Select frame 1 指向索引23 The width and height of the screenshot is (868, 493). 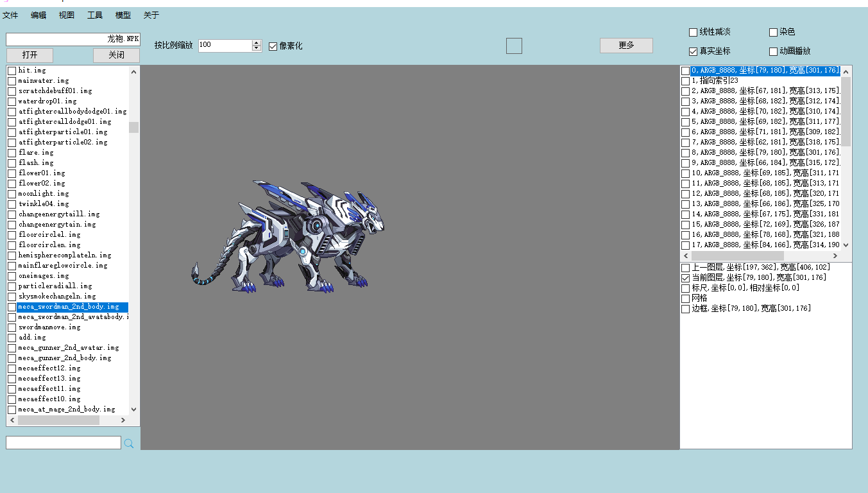(x=715, y=80)
